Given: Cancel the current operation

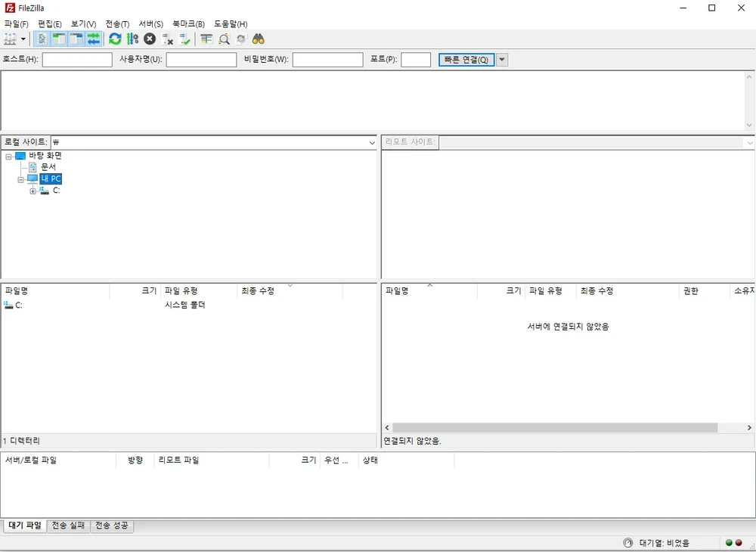Looking at the screenshot, I should [150, 39].
